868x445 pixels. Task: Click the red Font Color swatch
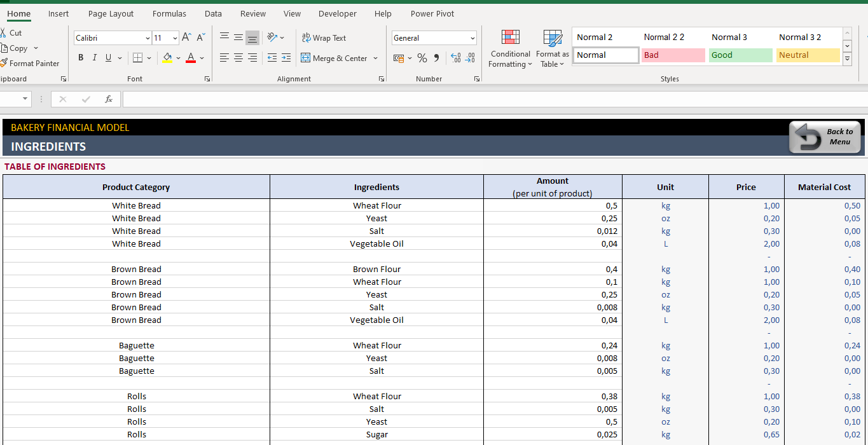pos(190,57)
